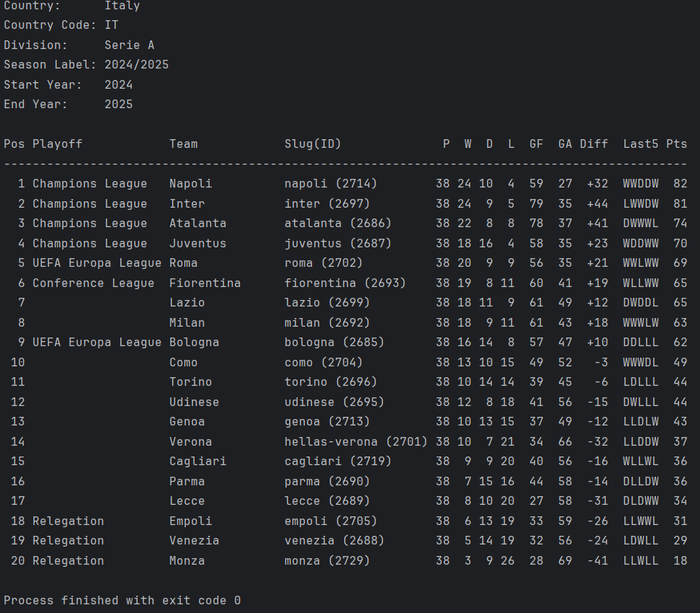Click the 'Relegation' label in Monza row

tap(68, 561)
